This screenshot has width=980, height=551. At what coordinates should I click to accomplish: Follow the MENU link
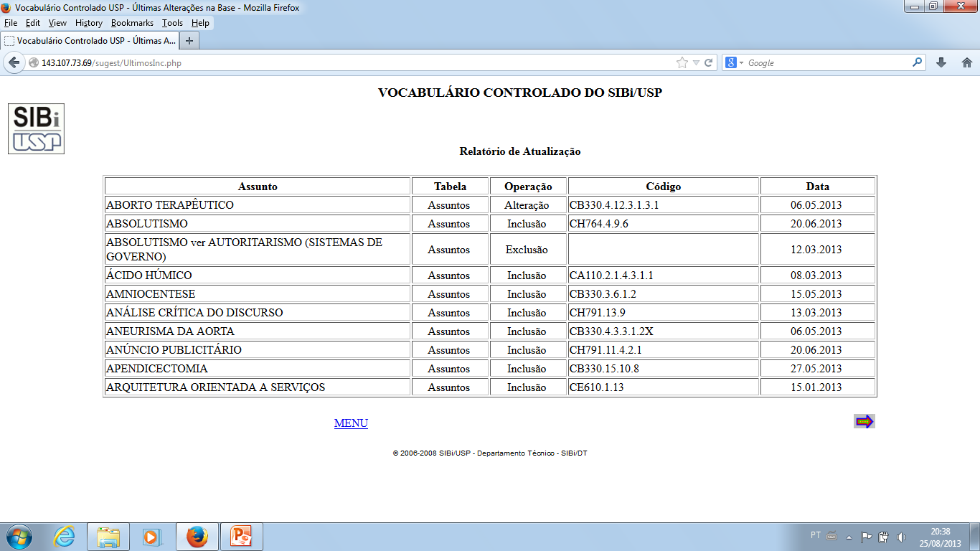351,423
